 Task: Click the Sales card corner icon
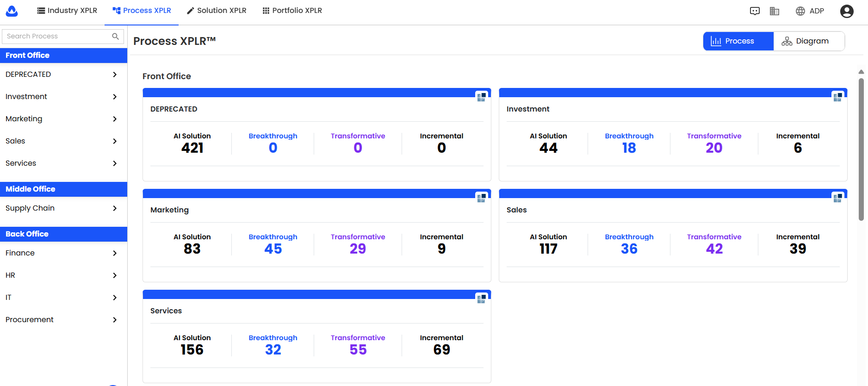837,198
